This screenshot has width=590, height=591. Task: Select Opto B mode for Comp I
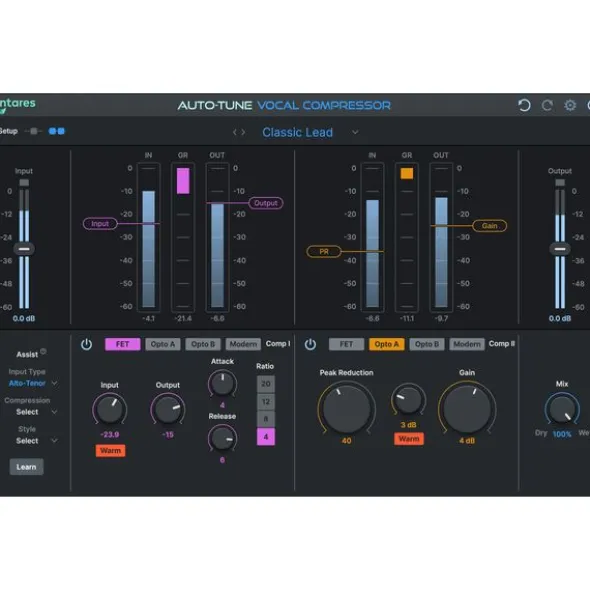203,344
